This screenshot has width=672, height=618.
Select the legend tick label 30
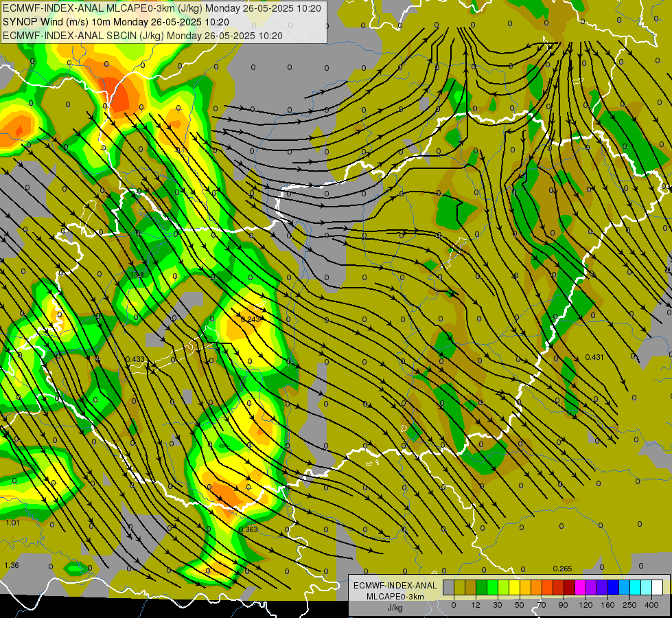coord(498,605)
